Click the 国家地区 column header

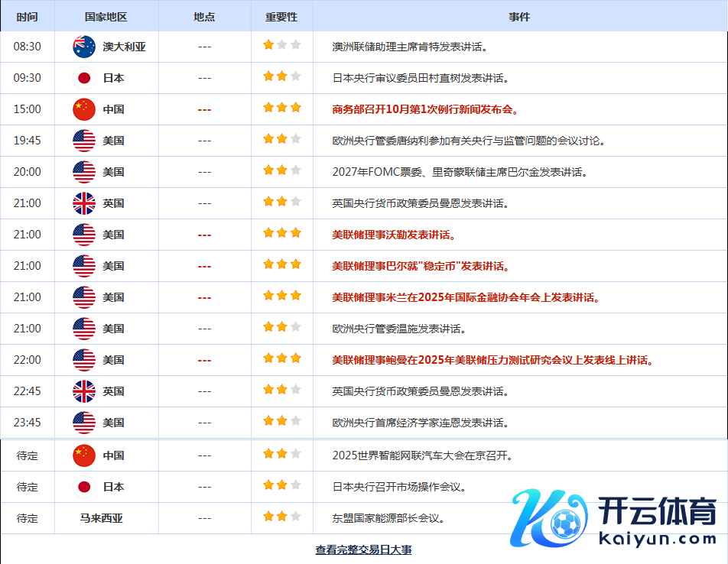click(x=107, y=16)
